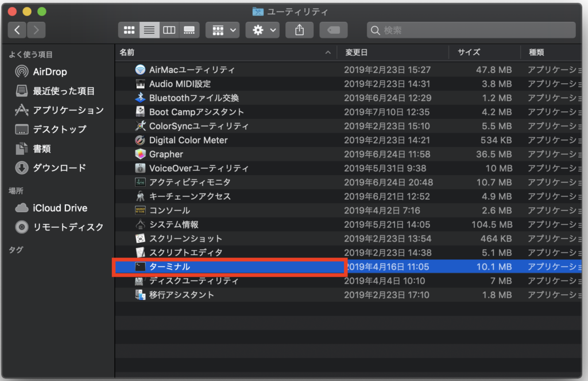Click the ディスクユーティリティ file name
Image resolution: width=588 pixels, height=381 pixels.
(194, 281)
